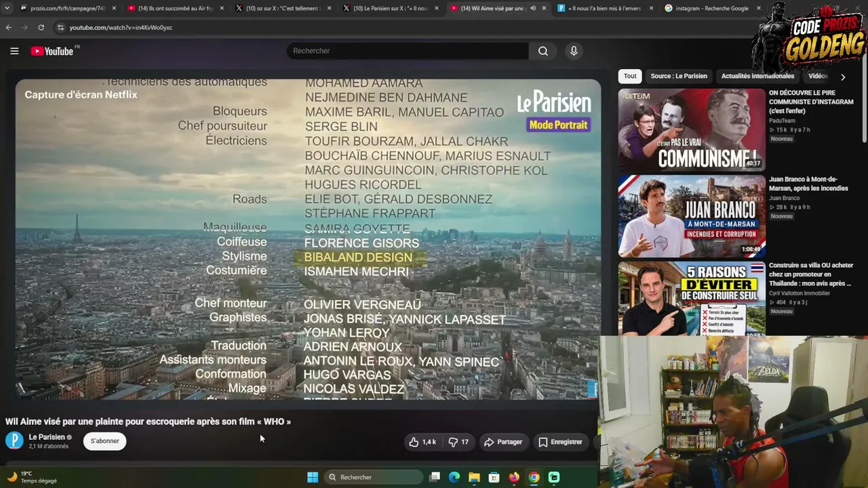Click the video title about Wil Aime
This screenshot has width=868, height=488.
148,422
